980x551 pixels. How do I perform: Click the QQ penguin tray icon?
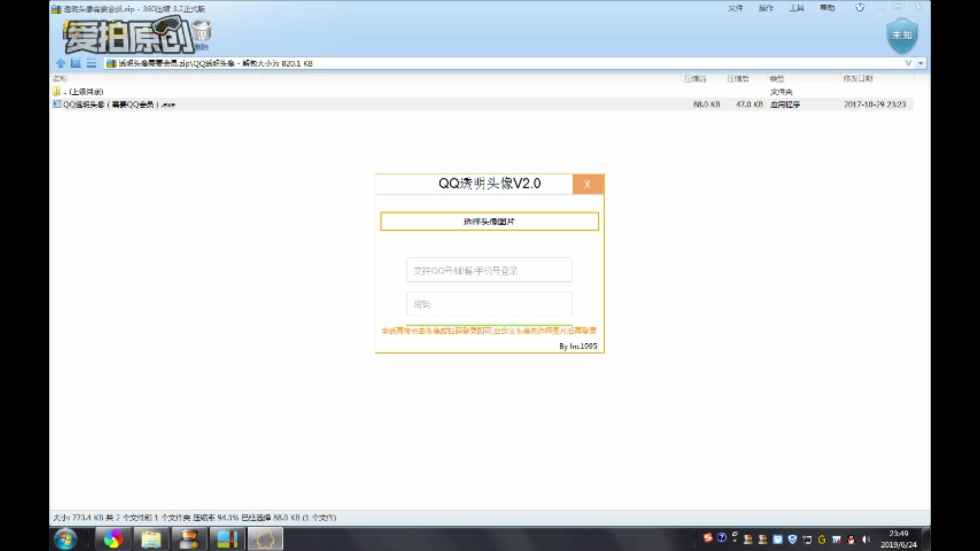pyautogui.click(x=851, y=539)
